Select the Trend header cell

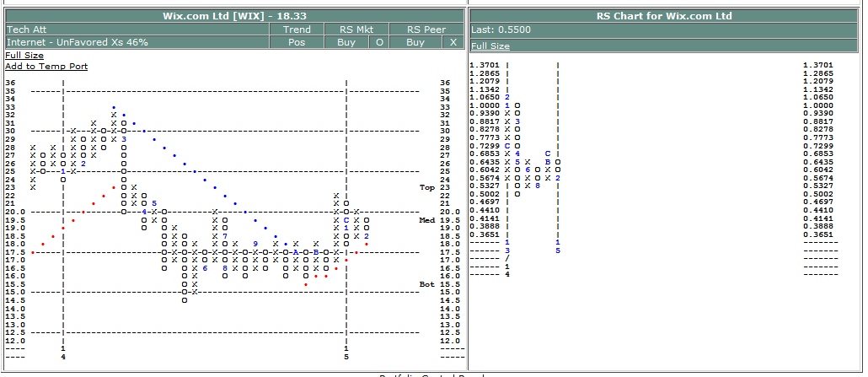coord(297,30)
